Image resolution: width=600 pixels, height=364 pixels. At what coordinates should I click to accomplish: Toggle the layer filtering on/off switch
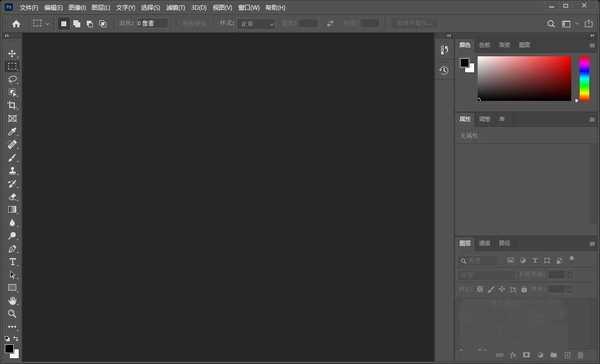click(x=572, y=259)
